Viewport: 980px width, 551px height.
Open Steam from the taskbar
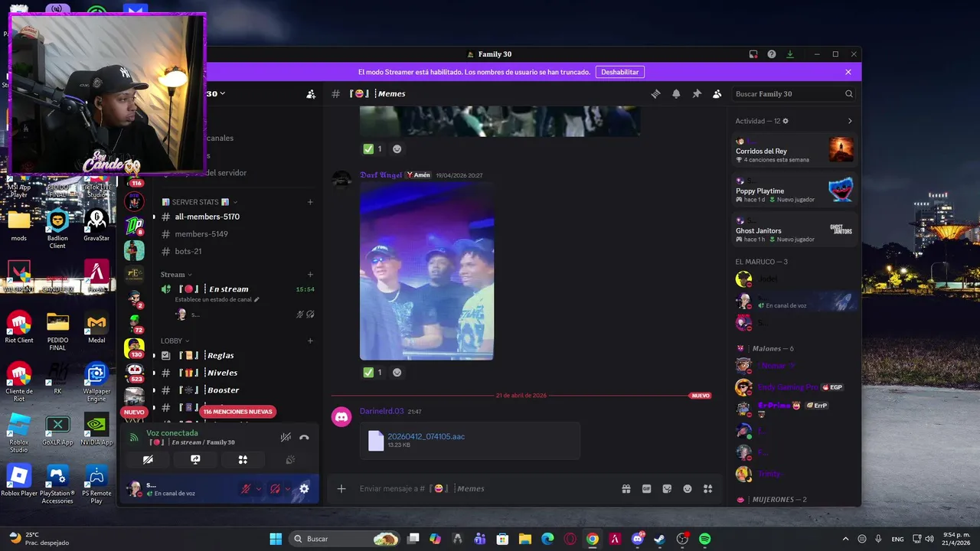[659, 539]
